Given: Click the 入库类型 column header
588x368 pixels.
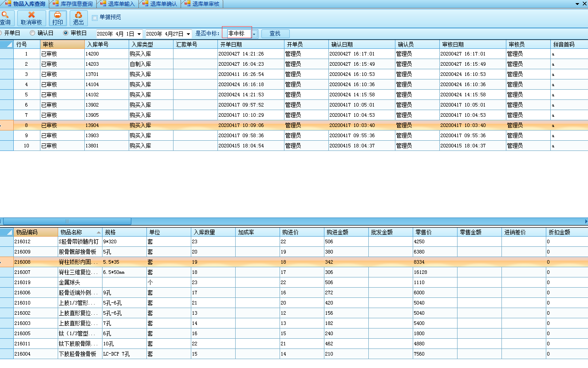Looking at the screenshot, I should [151, 44].
